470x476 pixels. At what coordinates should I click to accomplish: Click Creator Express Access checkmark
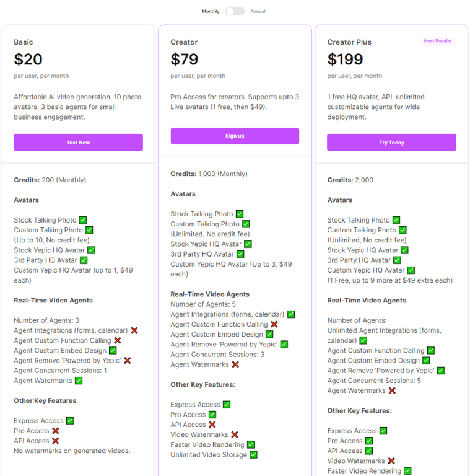pyautogui.click(x=227, y=405)
